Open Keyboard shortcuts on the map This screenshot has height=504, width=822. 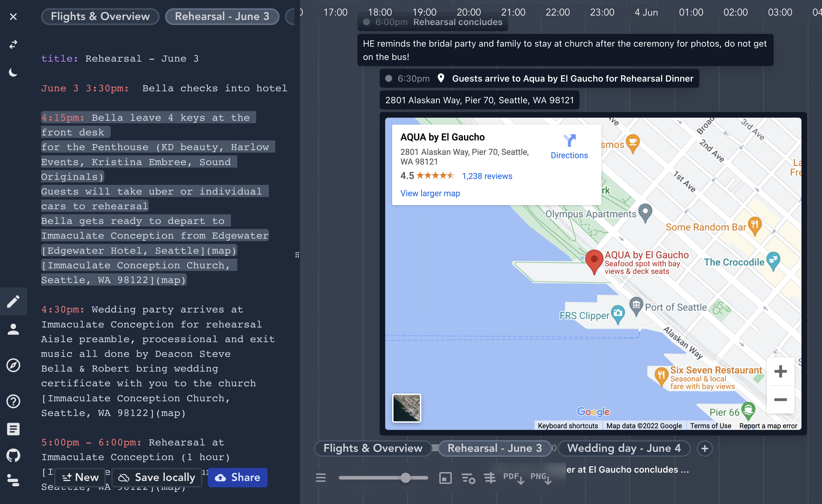pyautogui.click(x=568, y=426)
